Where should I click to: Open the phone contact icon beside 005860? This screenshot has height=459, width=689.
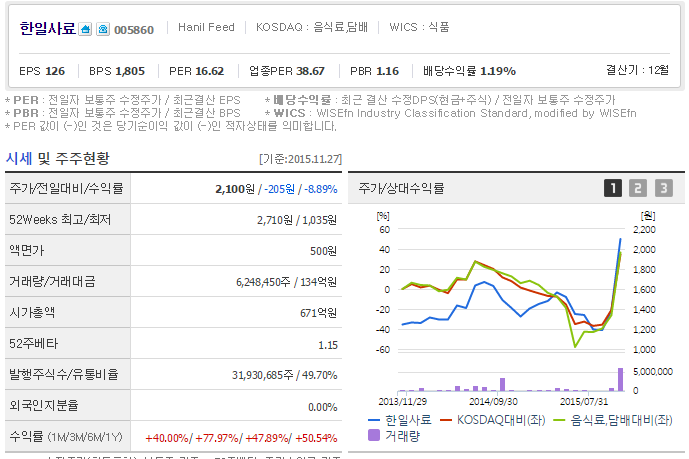[103, 29]
